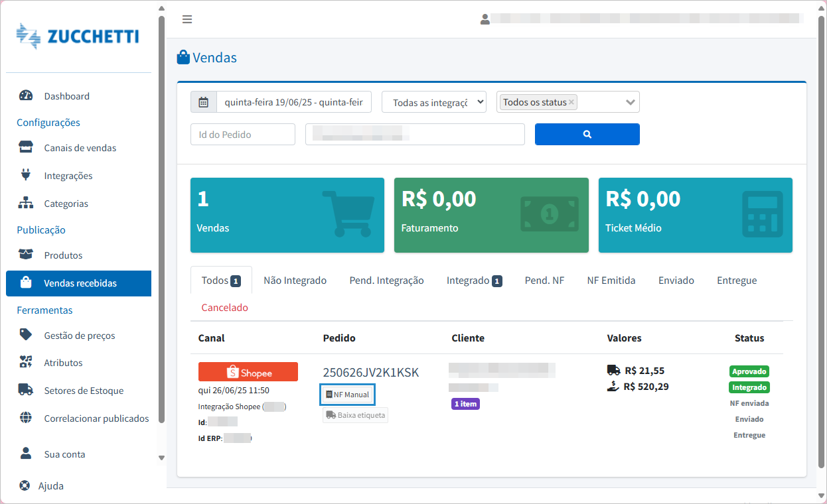Viewport: 827px width, 504px height.
Task: Expand the Todas as integrações dropdown
Action: (434, 102)
